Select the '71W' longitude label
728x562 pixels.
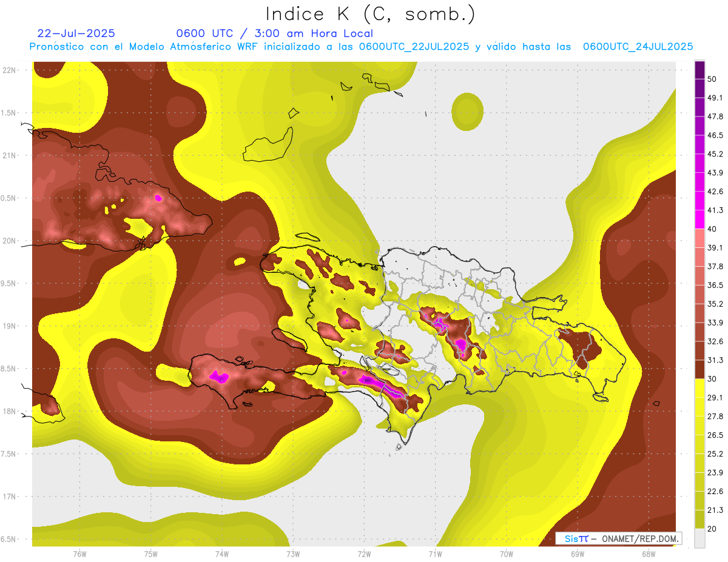tap(435, 554)
